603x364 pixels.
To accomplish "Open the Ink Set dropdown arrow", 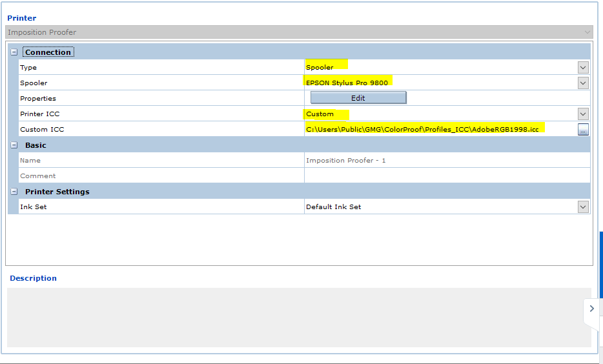I will tap(583, 207).
